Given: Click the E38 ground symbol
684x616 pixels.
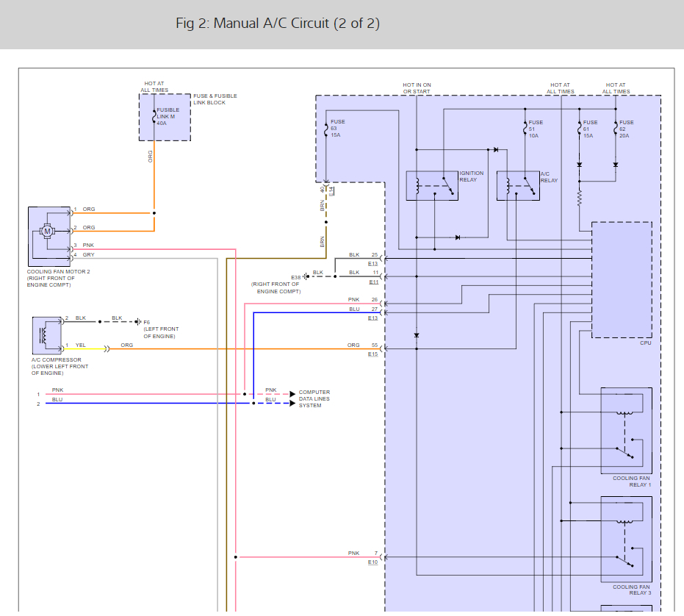Looking at the screenshot, I should (x=306, y=276).
